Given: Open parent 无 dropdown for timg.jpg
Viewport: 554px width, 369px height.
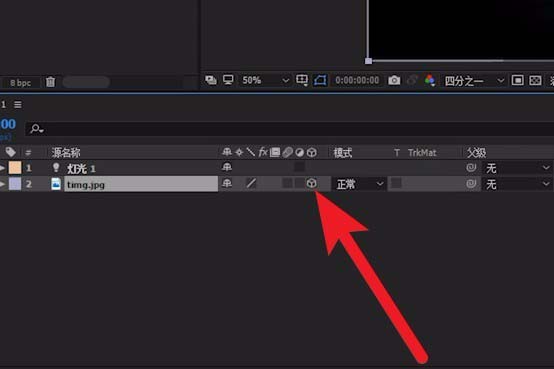Looking at the screenshot, I should (x=517, y=184).
